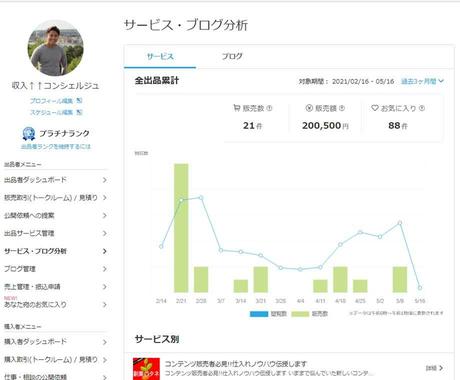Click edit icon beside スケジュール編集

[x=79, y=112]
